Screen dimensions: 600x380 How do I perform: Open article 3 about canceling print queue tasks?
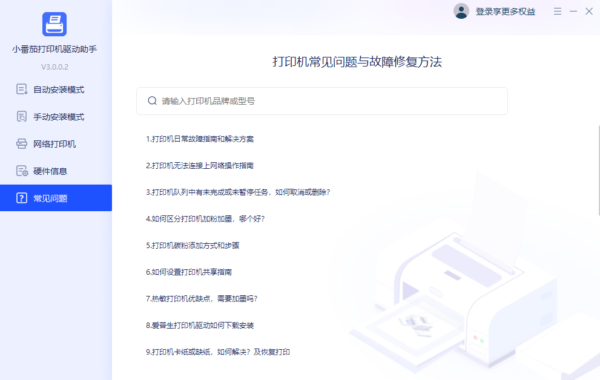tap(238, 192)
